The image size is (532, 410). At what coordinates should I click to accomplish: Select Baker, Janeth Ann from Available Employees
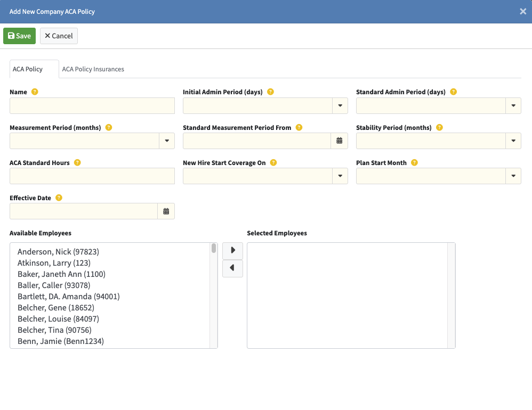(x=61, y=274)
